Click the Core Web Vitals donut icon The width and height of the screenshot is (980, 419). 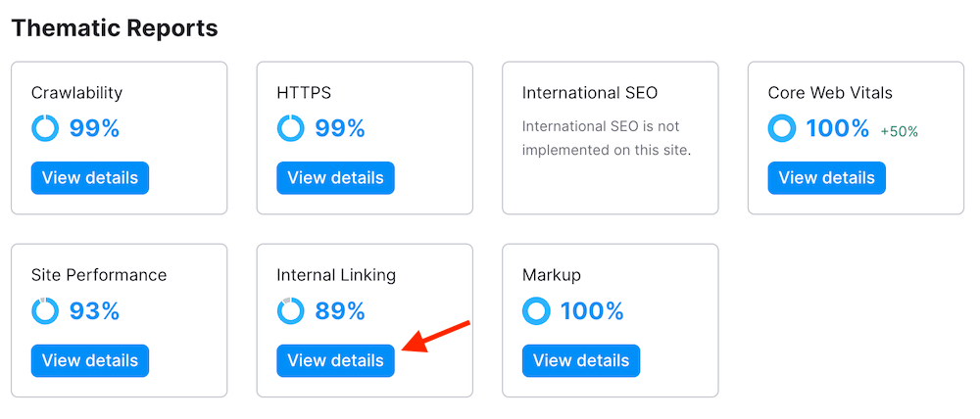pyautogui.click(x=782, y=128)
